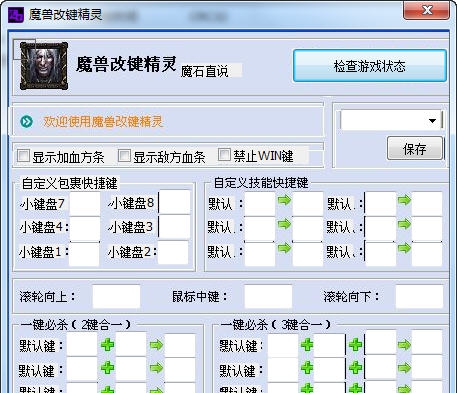Click green arrow in top 3键合一 row
Screen dimensions: 457x393
tap(404, 345)
